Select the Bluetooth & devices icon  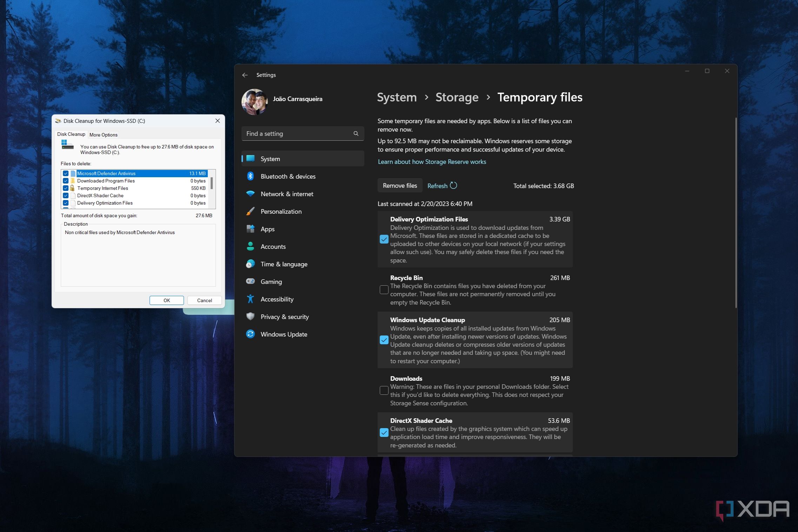(251, 177)
